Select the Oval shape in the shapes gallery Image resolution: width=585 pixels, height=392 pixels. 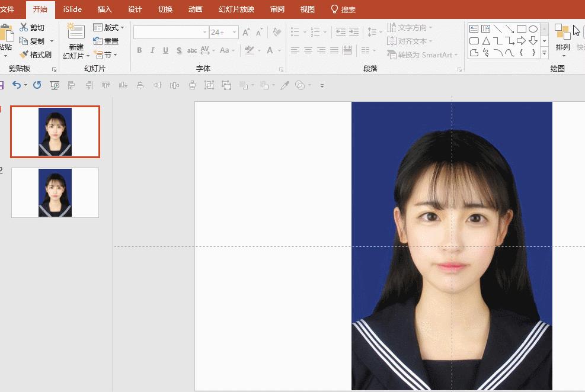pyautogui.click(x=533, y=28)
